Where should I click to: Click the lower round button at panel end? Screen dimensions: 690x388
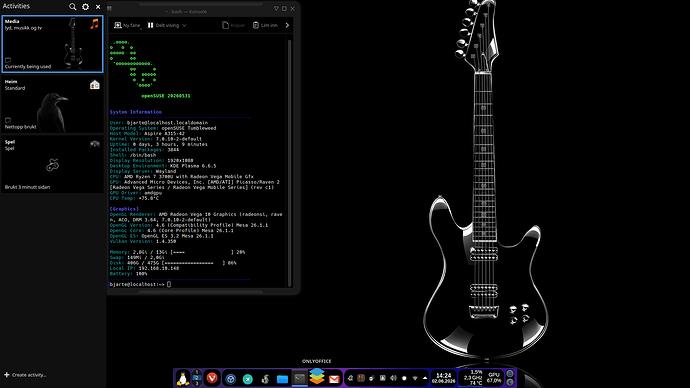tap(510, 382)
